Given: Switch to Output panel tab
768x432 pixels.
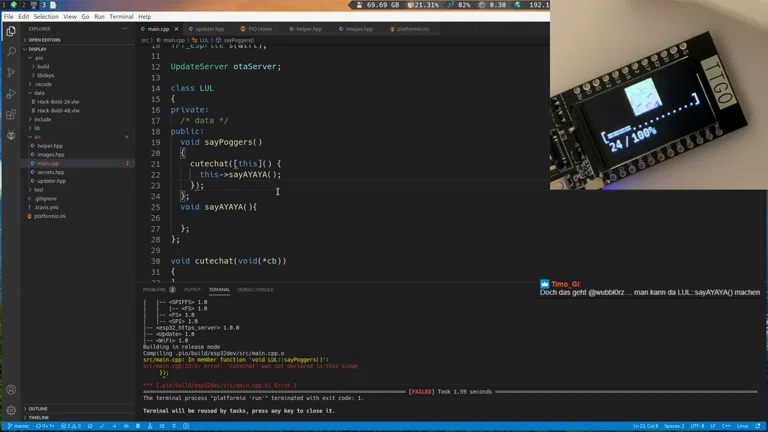Looking at the screenshot, I should coord(192,289).
